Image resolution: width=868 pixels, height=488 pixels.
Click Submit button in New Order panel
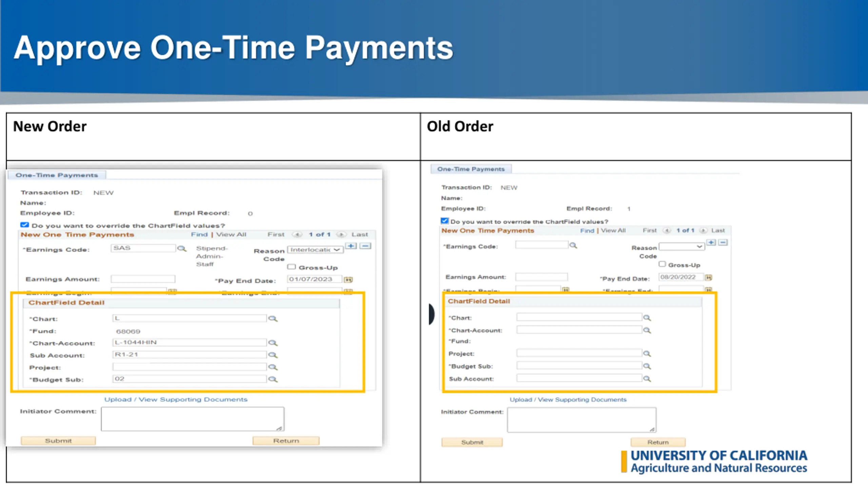coord(58,441)
